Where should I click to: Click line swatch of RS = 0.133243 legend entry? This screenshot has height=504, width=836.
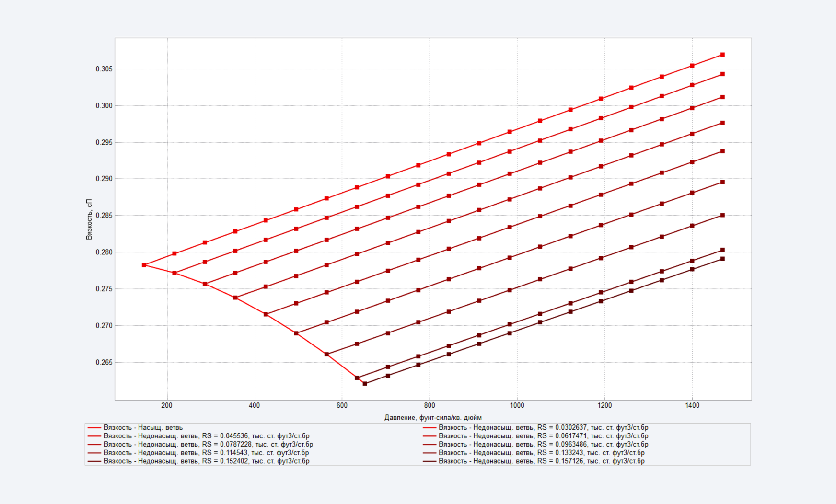click(430, 453)
